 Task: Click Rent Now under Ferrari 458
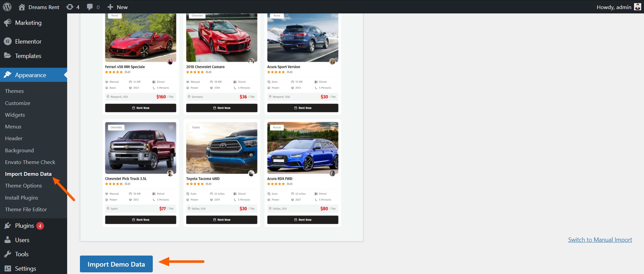(x=141, y=108)
